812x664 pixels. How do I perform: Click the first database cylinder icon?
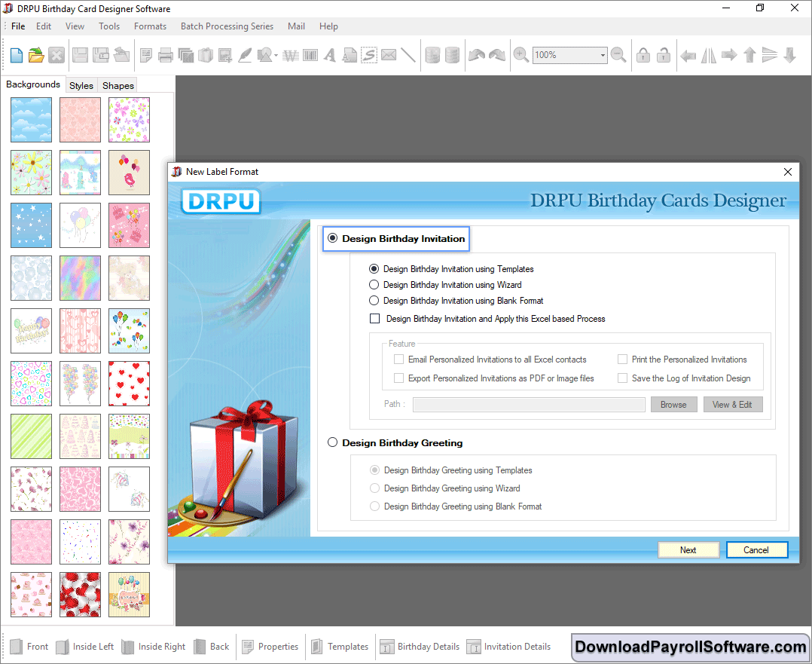point(432,55)
